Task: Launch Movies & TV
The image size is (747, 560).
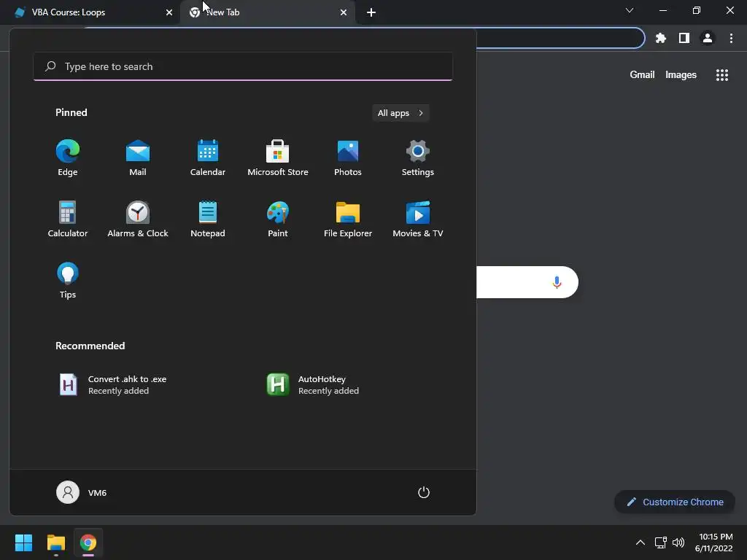Action: pyautogui.click(x=418, y=219)
